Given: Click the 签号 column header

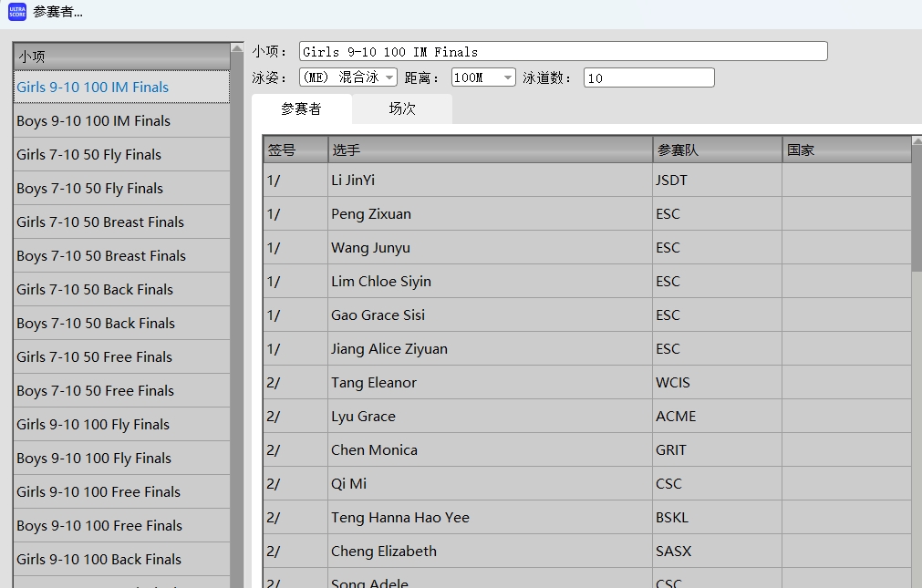Looking at the screenshot, I should [x=295, y=150].
